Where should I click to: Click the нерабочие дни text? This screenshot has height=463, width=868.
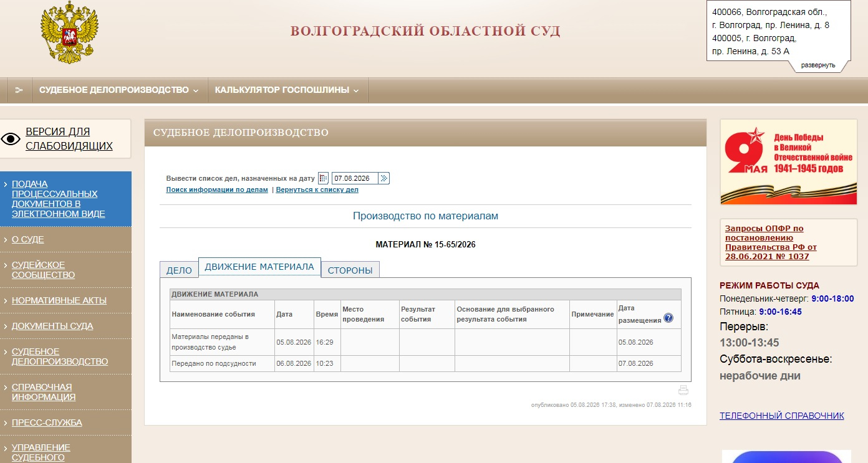click(760, 376)
